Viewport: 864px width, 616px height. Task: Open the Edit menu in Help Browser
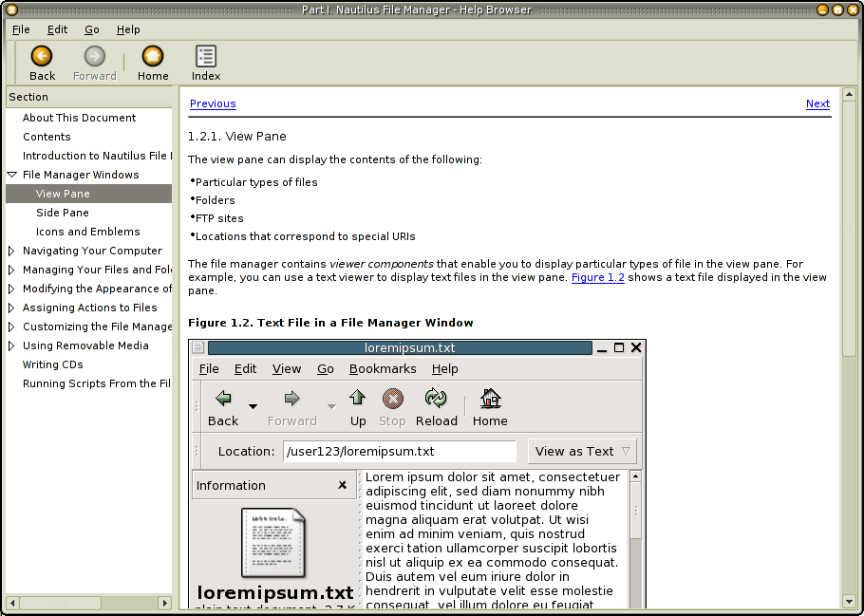pyautogui.click(x=57, y=29)
